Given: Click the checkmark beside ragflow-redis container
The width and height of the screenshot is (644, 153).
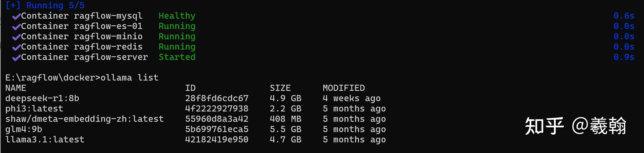Looking at the screenshot, I should coord(16,48).
